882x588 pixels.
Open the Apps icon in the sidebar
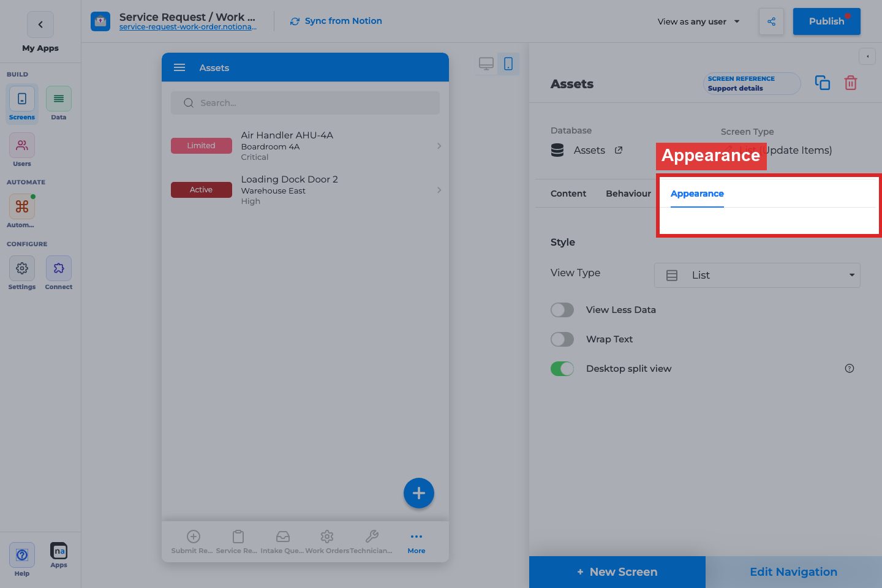click(x=59, y=556)
